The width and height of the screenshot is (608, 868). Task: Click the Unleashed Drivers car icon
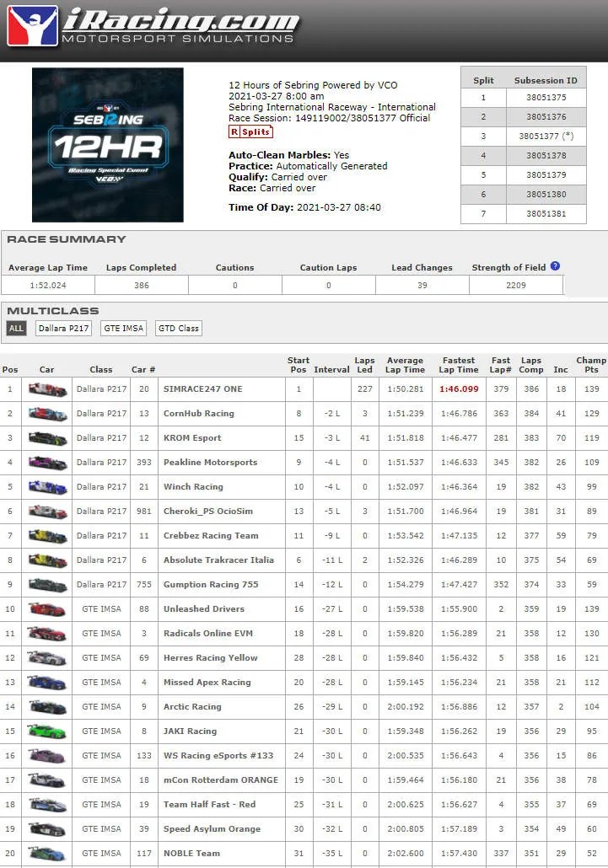47,609
